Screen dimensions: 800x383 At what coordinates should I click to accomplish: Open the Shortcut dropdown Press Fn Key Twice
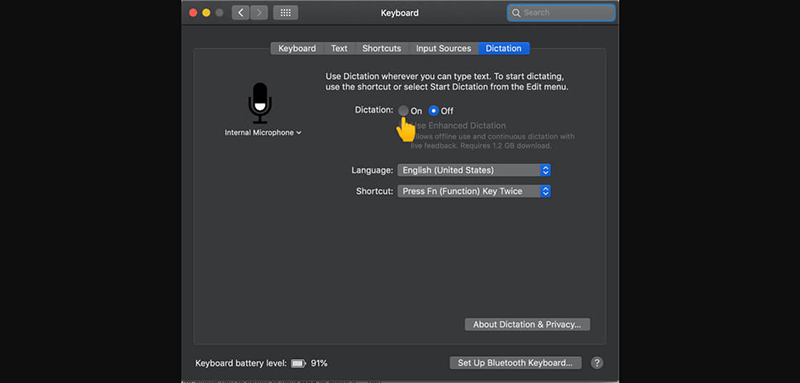pos(474,191)
